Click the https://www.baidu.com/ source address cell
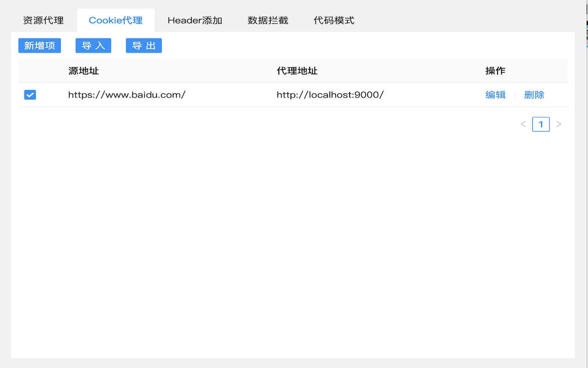588x368 pixels. (x=127, y=95)
